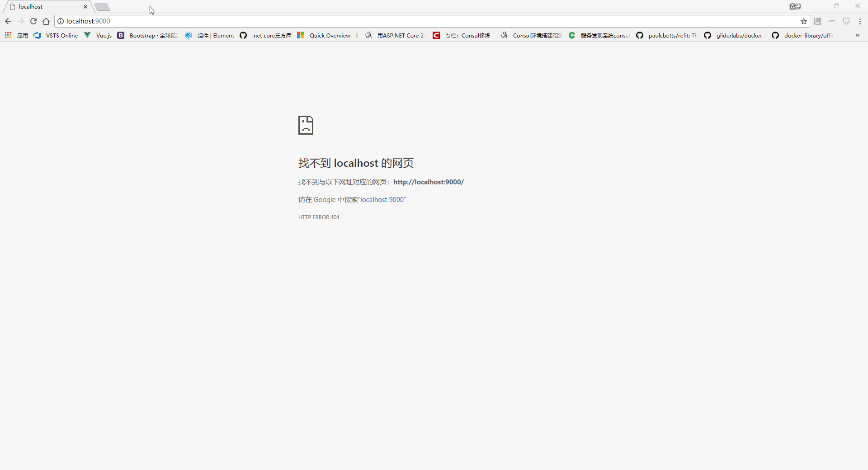Image resolution: width=868 pixels, height=470 pixels.
Task: Restore down the Chrome window
Action: coord(837,6)
